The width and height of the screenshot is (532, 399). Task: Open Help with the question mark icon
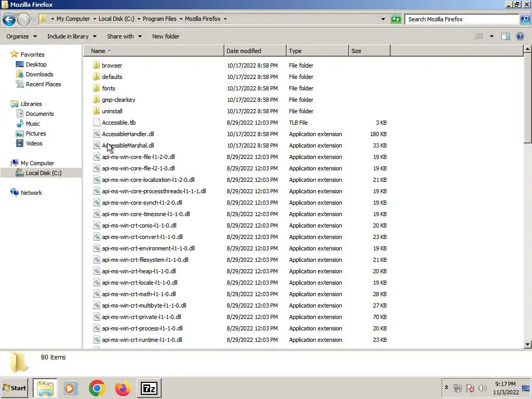[x=520, y=36]
